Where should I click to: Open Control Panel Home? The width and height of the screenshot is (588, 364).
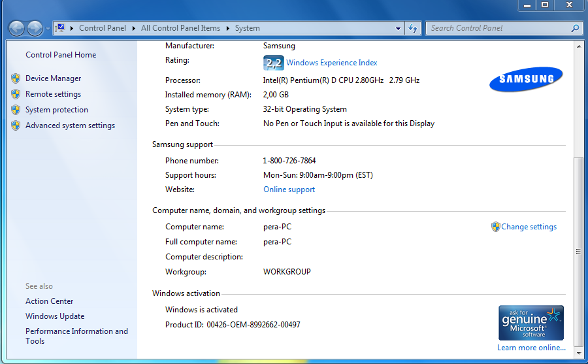click(61, 55)
